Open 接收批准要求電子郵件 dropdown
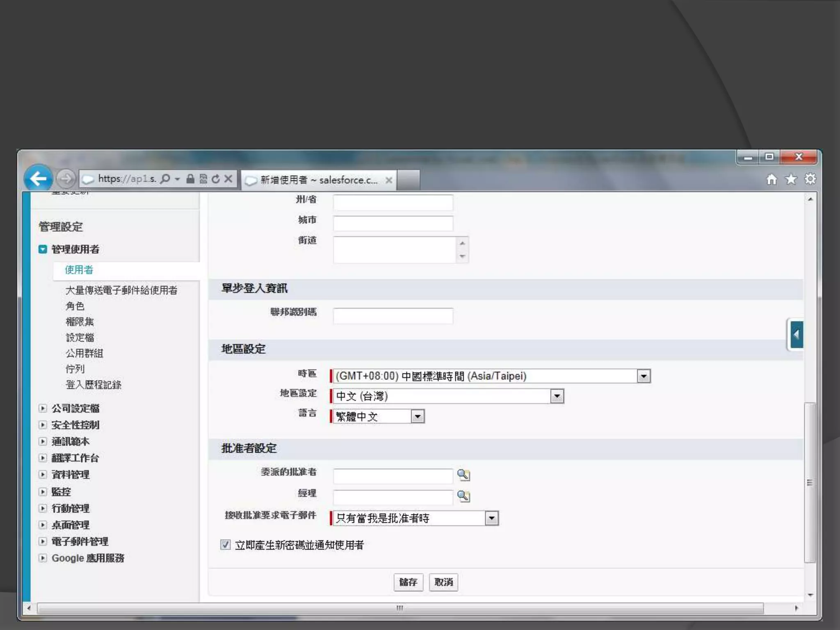The height and width of the screenshot is (630, 840). pyautogui.click(x=491, y=518)
